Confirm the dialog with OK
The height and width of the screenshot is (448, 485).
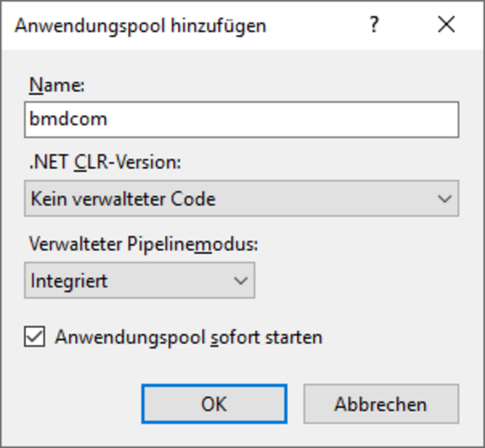point(214,404)
